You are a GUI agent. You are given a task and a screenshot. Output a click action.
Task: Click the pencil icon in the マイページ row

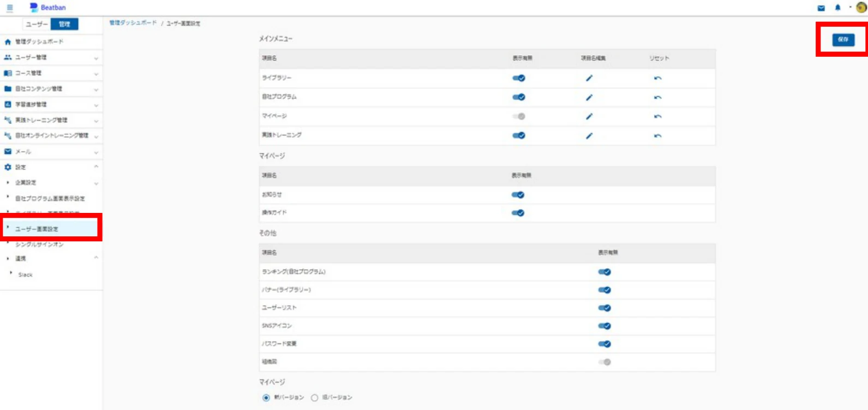(x=589, y=116)
